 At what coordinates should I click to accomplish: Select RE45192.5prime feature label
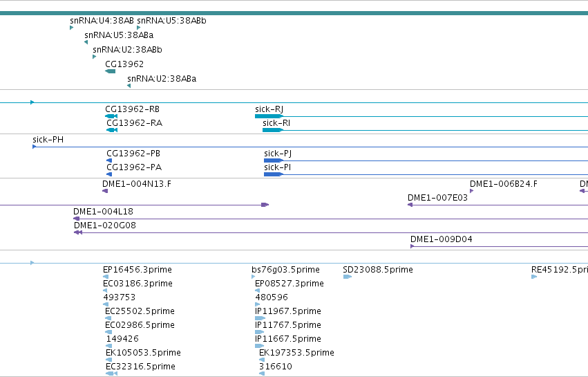coord(560,270)
